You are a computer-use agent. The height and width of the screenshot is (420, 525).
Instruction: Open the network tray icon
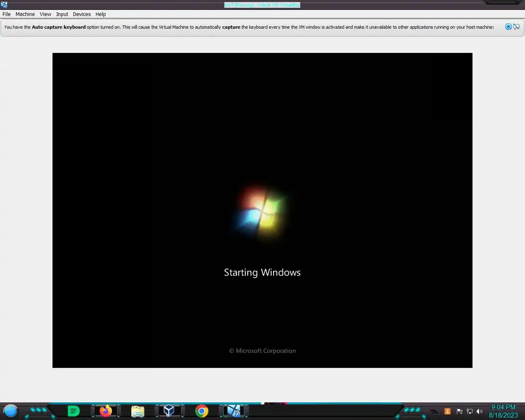click(x=470, y=411)
